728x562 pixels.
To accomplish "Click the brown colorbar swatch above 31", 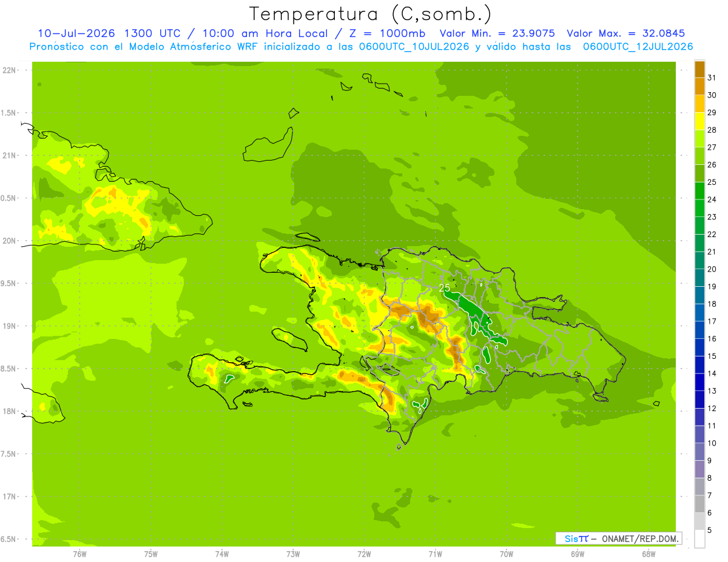I will click(x=699, y=69).
